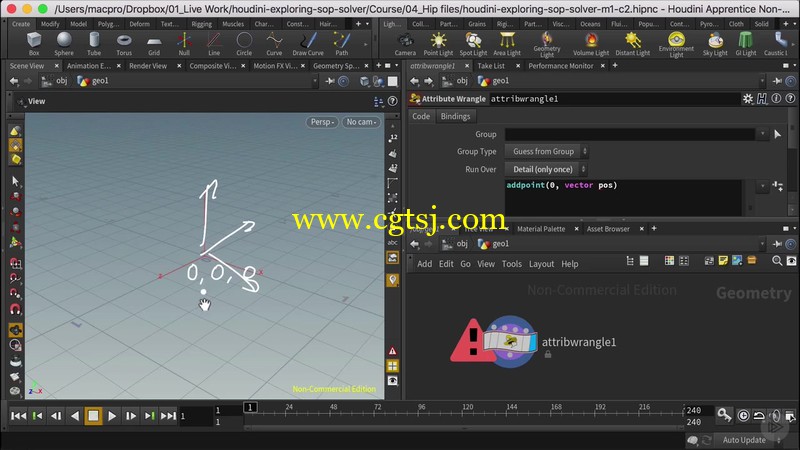
Task: Choose the Curve tool
Action: point(274,43)
